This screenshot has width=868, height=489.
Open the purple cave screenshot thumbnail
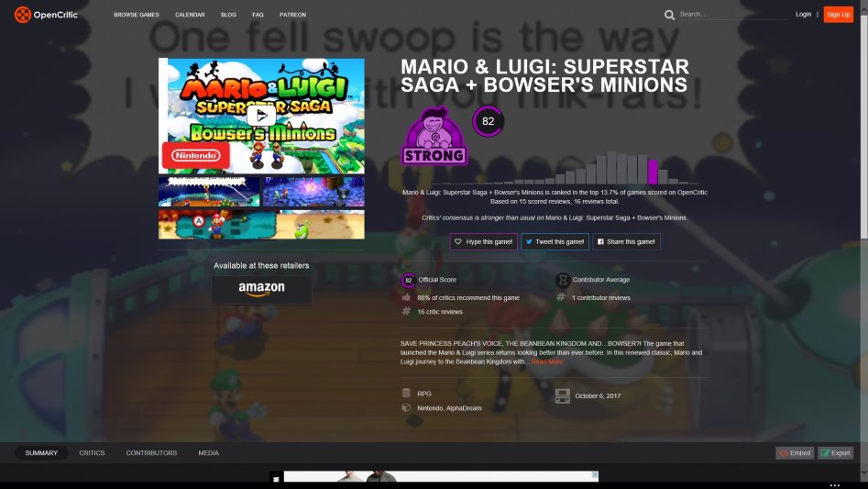coord(313,192)
